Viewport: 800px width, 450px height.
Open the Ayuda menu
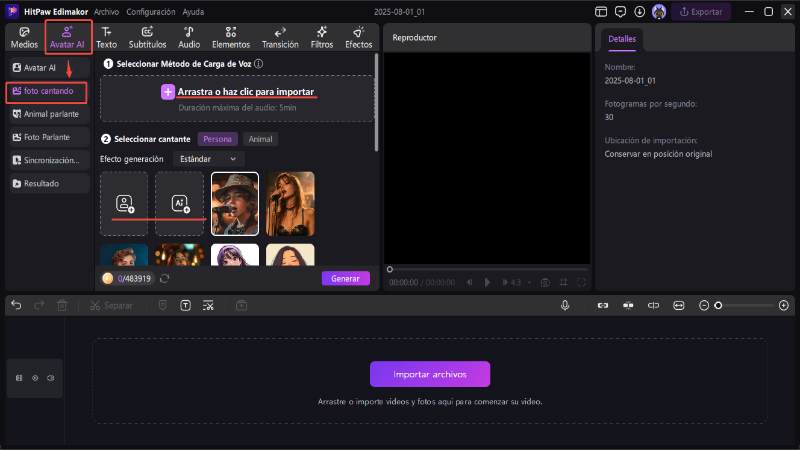(x=193, y=12)
